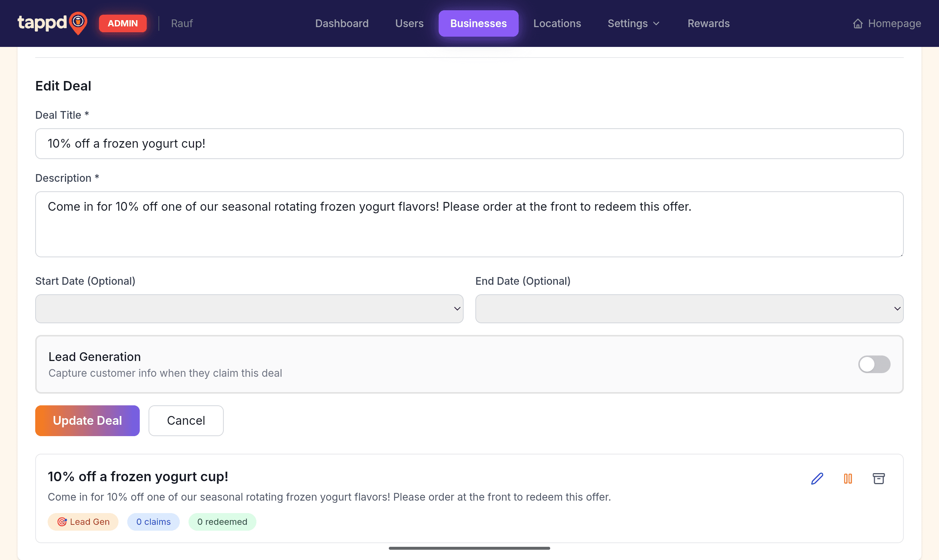Pause the deal with the orange pause icon

click(x=848, y=479)
